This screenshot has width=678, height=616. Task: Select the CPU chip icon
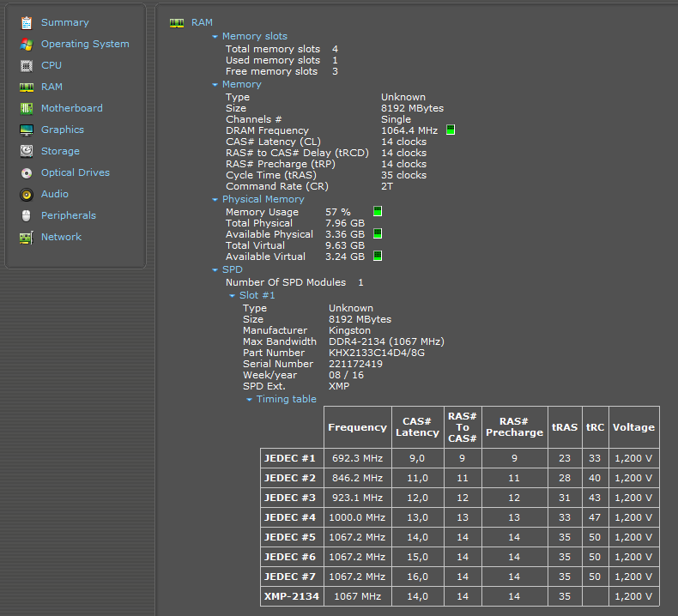26,65
